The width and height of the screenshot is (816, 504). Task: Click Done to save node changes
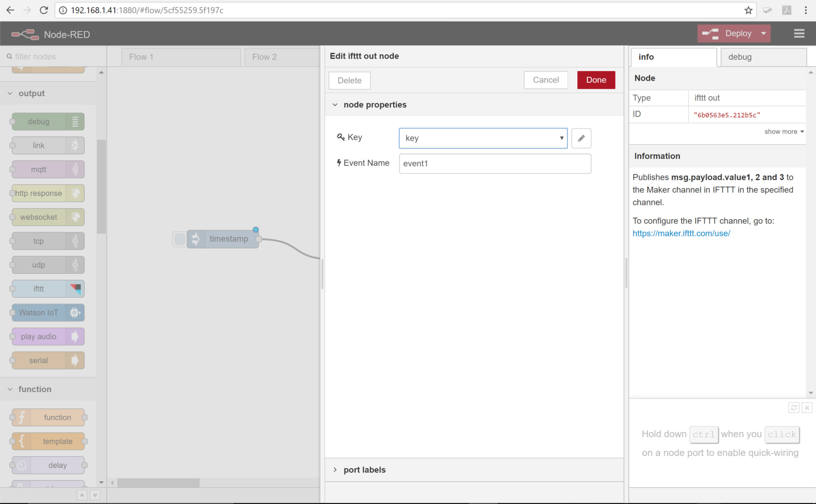(596, 80)
